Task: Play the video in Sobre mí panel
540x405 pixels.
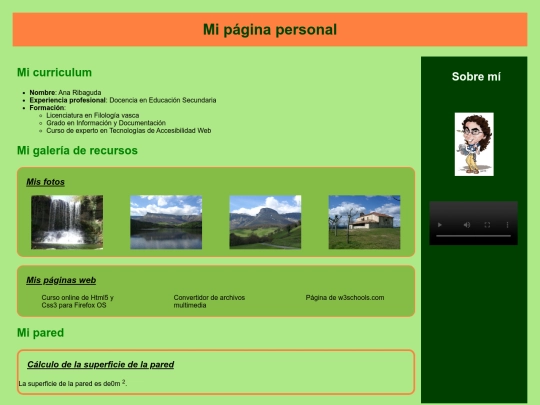Action: click(x=440, y=225)
